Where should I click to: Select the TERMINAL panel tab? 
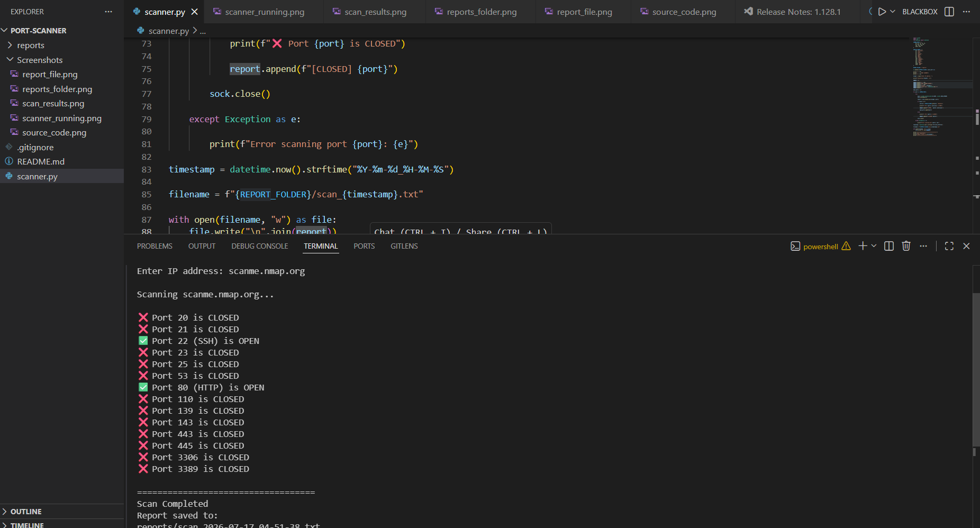(x=321, y=246)
